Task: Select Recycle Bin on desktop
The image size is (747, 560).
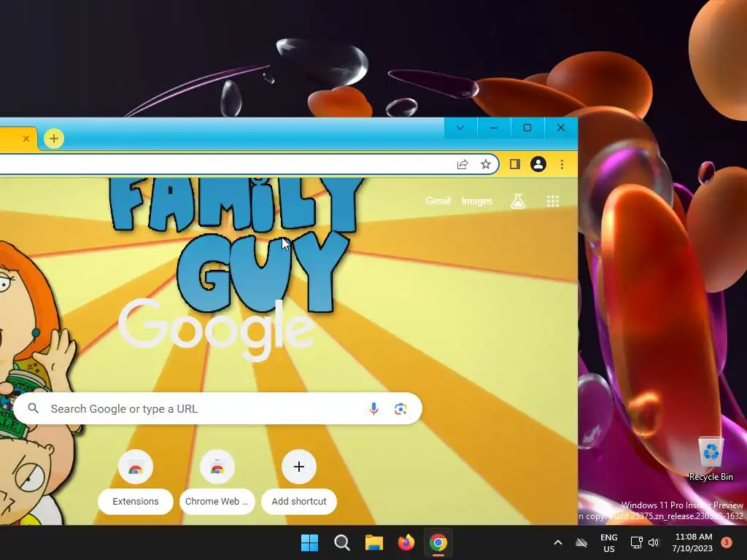Action: point(711,459)
